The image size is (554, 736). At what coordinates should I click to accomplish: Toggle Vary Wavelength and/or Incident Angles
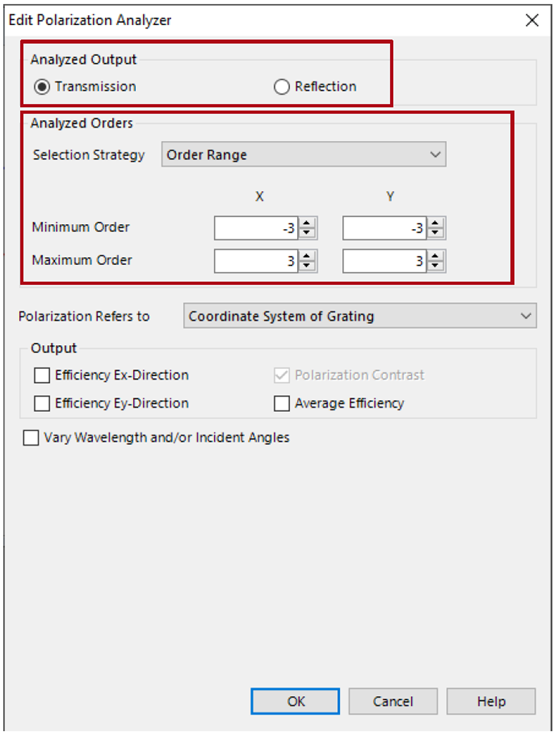pos(31,438)
